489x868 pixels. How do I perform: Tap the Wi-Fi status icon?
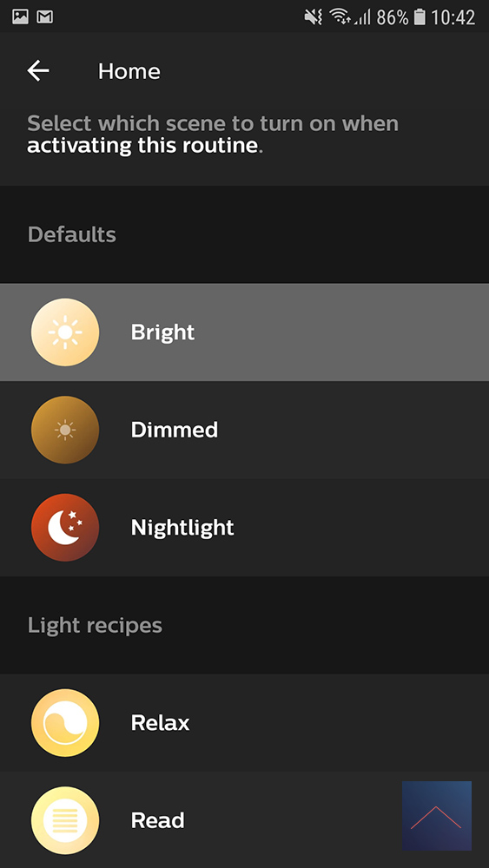340,17
